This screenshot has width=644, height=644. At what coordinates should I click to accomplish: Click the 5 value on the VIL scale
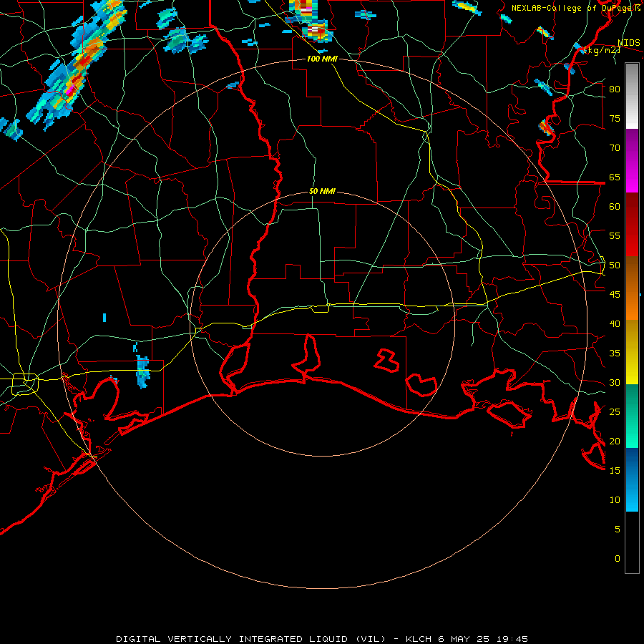click(618, 530)
